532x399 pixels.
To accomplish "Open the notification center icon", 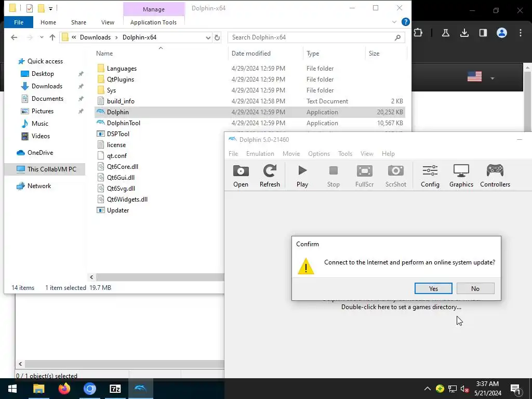I will pyautogui.click(x=516, y=389).
